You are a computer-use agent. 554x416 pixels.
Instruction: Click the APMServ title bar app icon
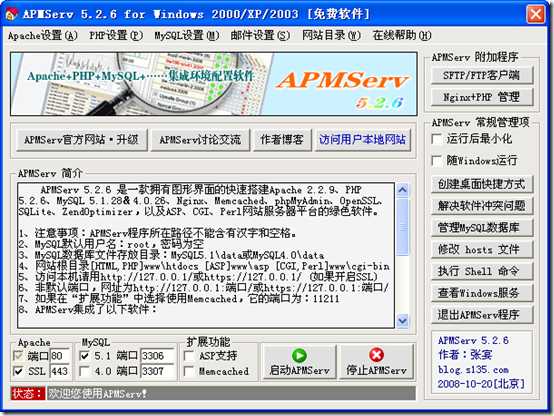[x=12, y=14]
